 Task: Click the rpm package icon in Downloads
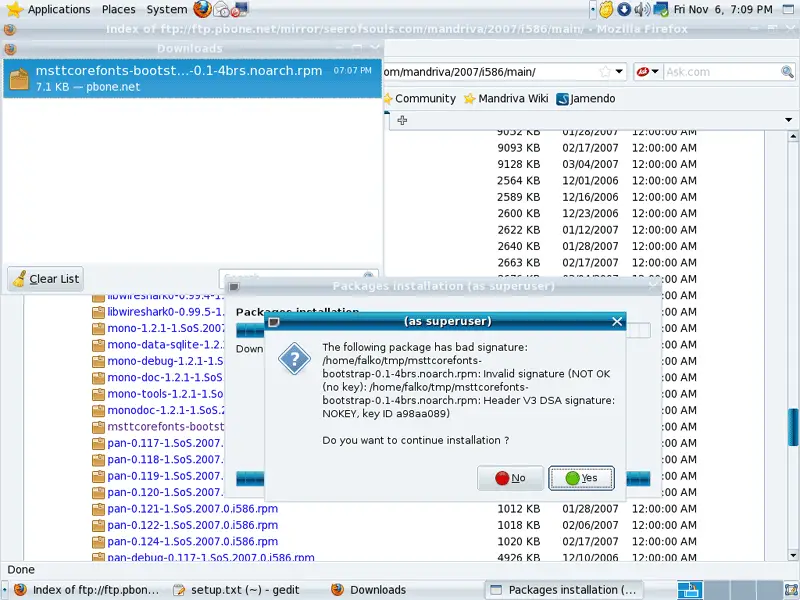tap(19, 79)
